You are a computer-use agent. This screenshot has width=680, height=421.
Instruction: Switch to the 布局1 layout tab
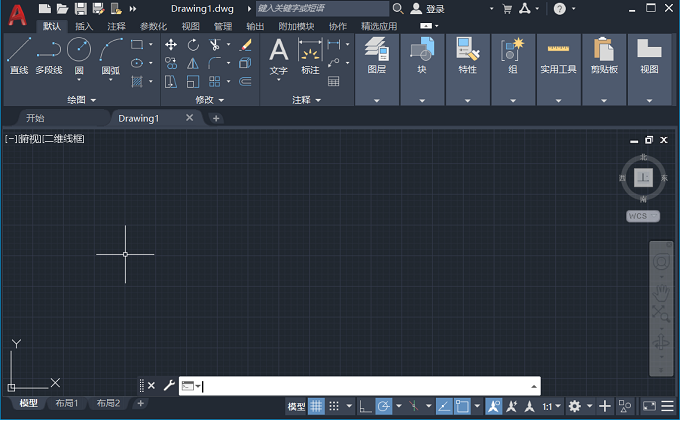(x=67, y=403)
